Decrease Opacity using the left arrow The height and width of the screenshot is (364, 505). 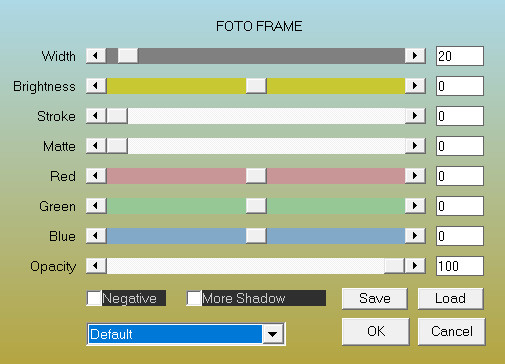(96, 266)
